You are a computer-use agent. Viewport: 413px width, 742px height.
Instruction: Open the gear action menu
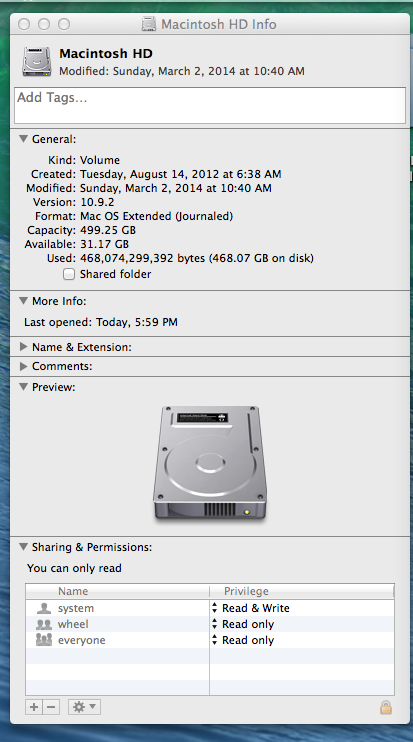coord(84,707)
